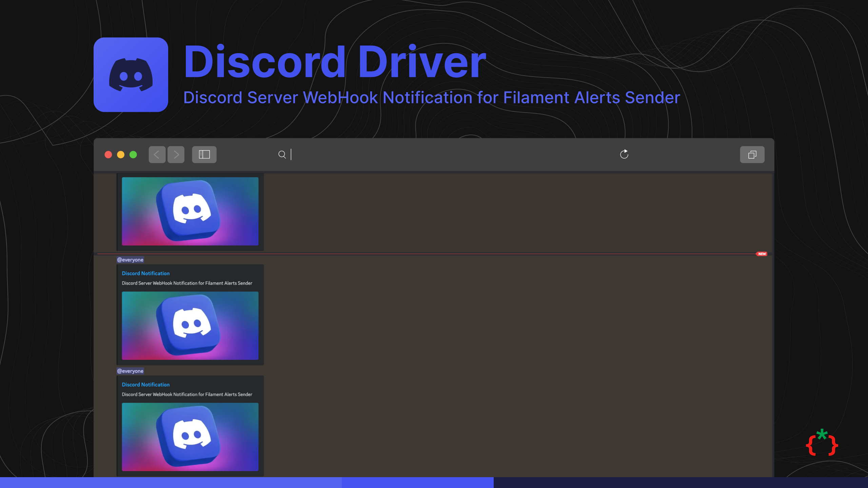Viewport: 868px width, 488px height.
Task: Open the first Discord Notification embed title
Action: [x=145, y=273]
